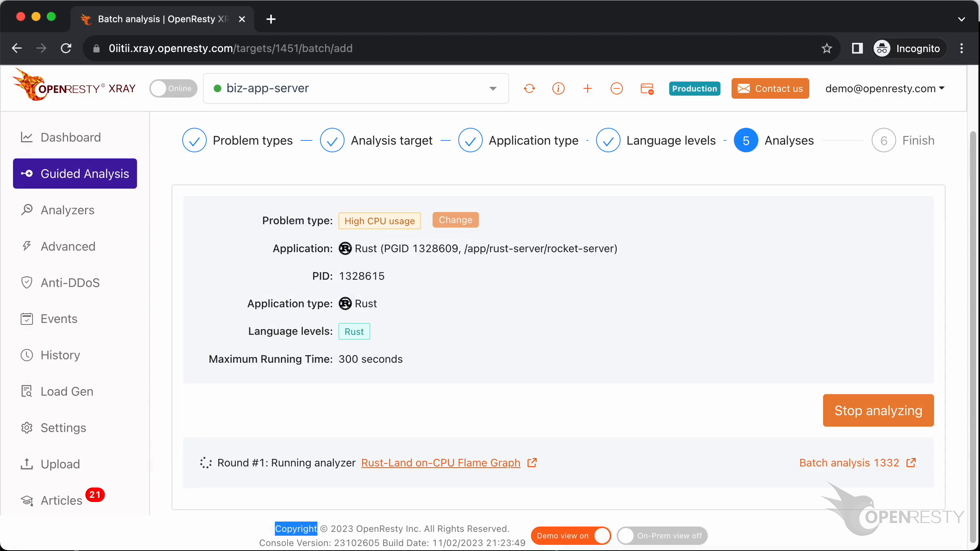Bookmark page with the star icon
This screenshot has height=551, width=980.
pyautogui.click(x=826, y=48)
